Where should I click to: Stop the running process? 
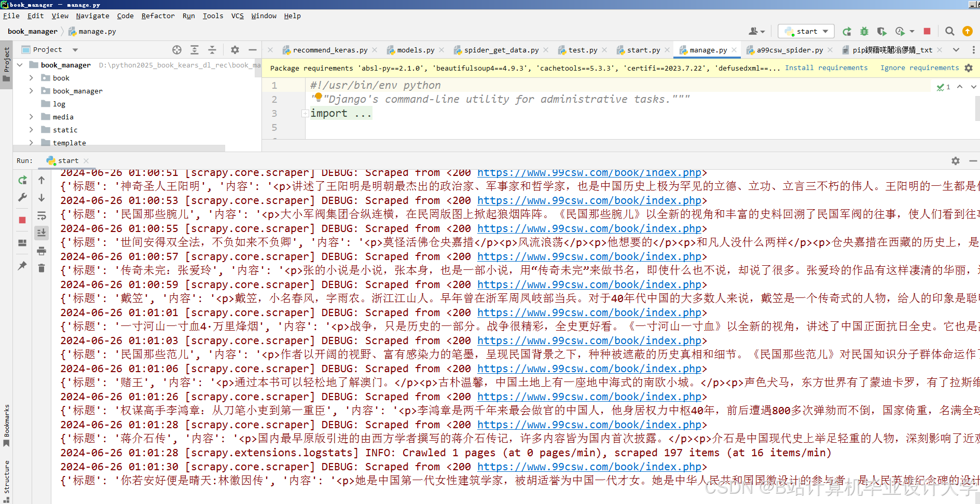pyautogui.click(x=927, y=31)
